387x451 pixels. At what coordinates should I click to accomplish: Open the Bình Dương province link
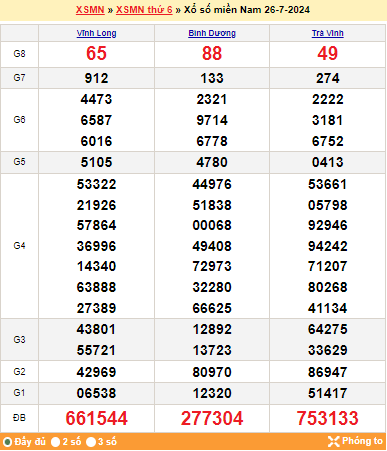(212, 33)
